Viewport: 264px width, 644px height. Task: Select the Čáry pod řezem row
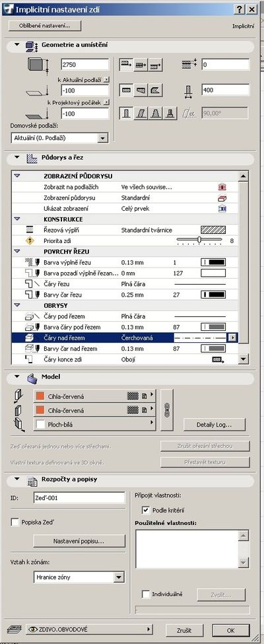(125, 316)
